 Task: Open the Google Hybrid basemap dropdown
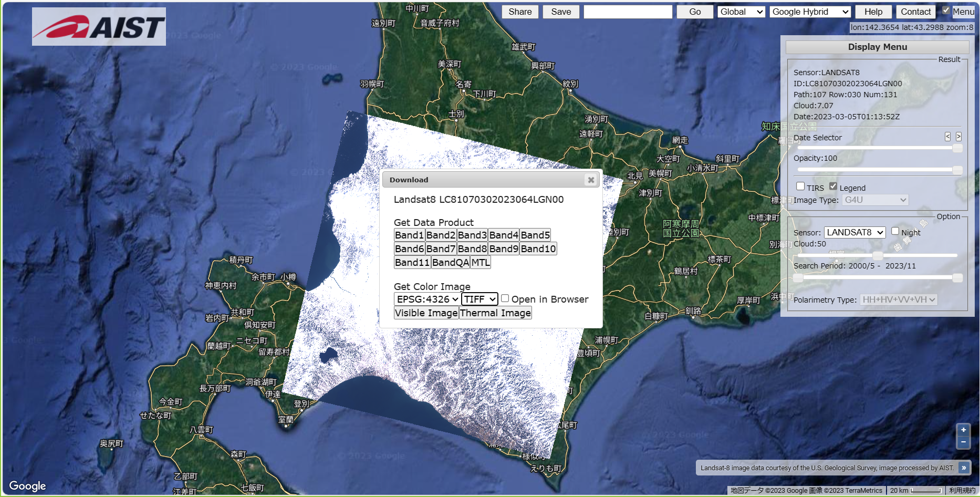[810, 12]
